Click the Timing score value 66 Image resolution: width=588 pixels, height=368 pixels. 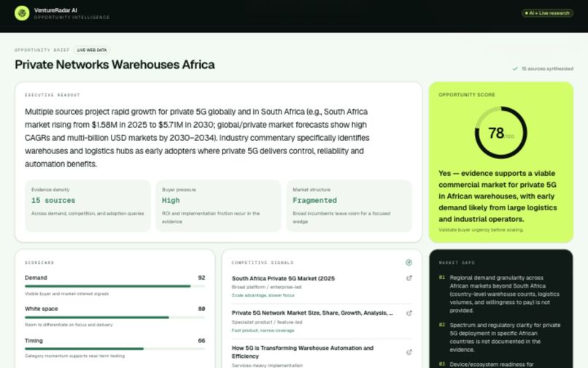click(201, 340)
